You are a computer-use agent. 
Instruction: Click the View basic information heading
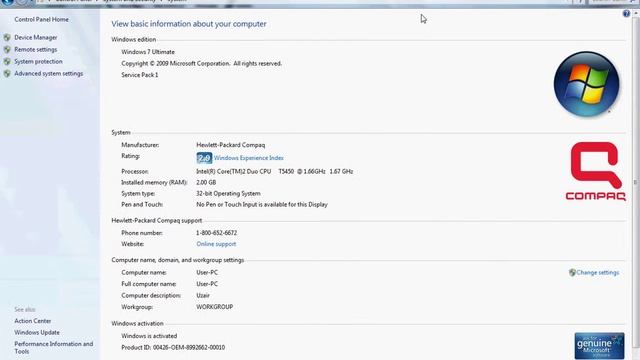pos(189,24)
